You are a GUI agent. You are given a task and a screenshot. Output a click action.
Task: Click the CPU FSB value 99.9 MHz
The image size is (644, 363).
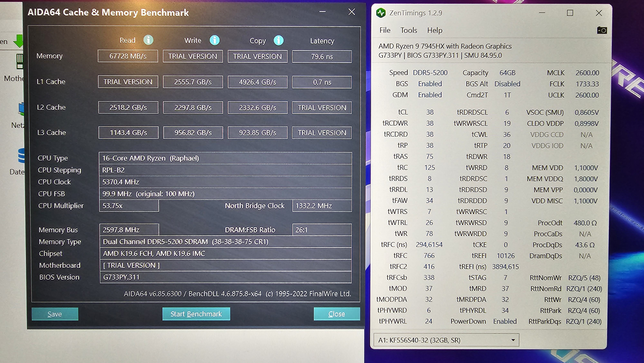coord(226,194)
